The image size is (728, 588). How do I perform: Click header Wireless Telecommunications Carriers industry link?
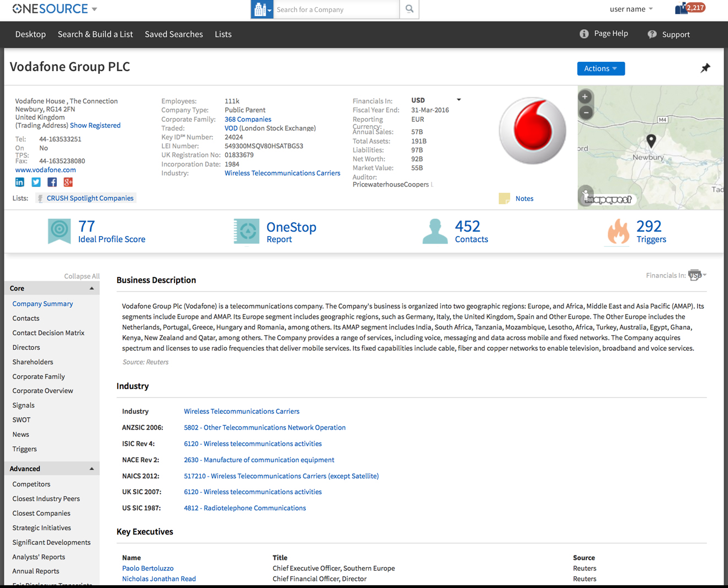(283, 173)
